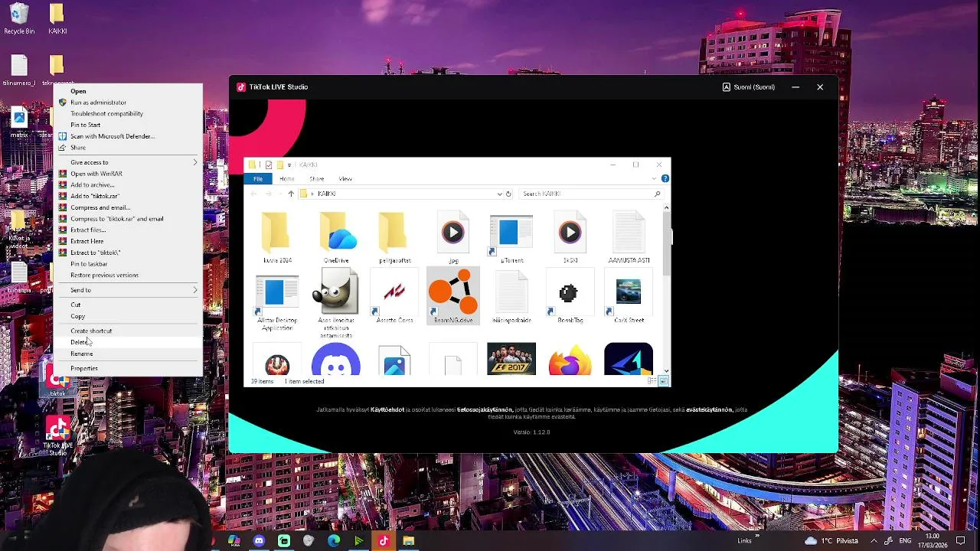Open File Explorer taskbar icon

coord(409,541)
